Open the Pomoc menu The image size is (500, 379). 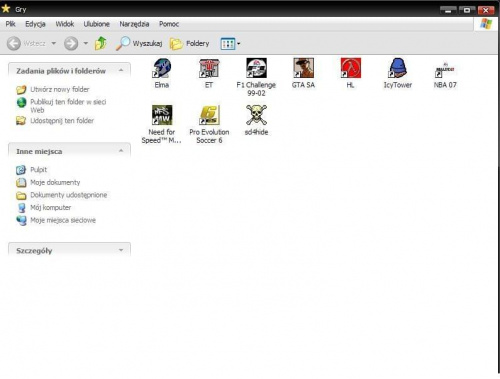(169, 24)
